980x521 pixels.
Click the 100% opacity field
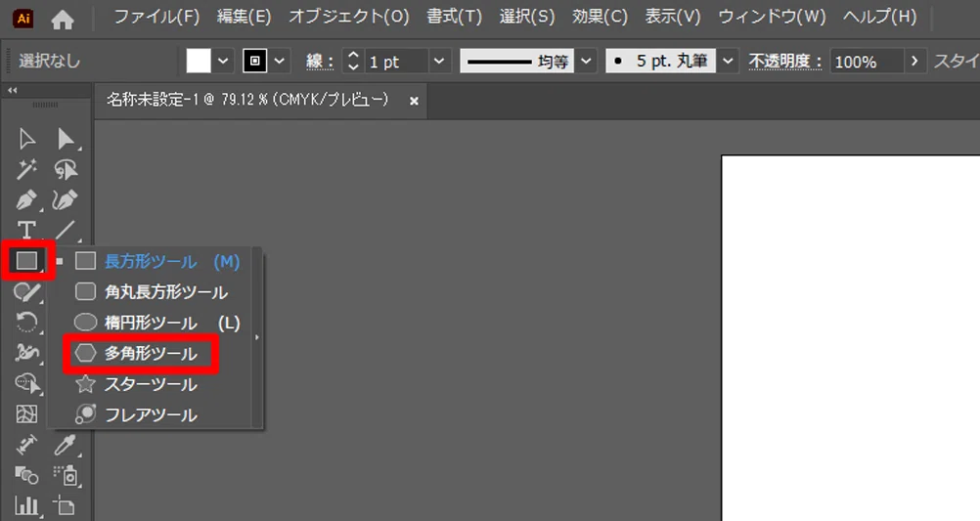coord(867,62)
